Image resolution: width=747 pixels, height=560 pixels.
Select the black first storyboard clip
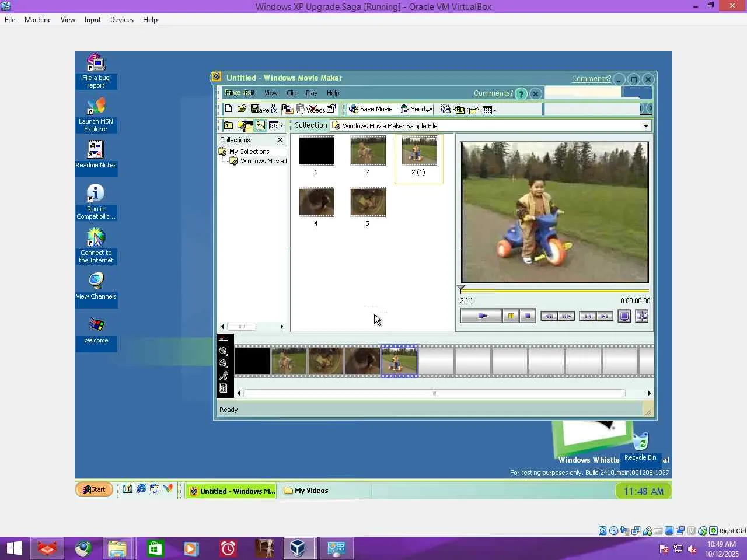point(252,361)
